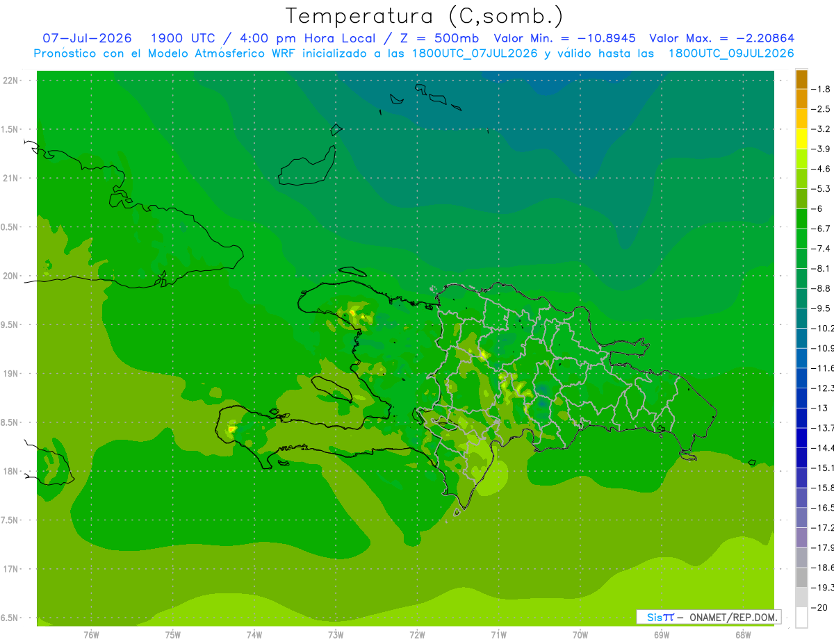Viewport: 834px width, 644px height.
Task: Click the '-9.5' colorbar value
Action: click(x=821, y=308)
